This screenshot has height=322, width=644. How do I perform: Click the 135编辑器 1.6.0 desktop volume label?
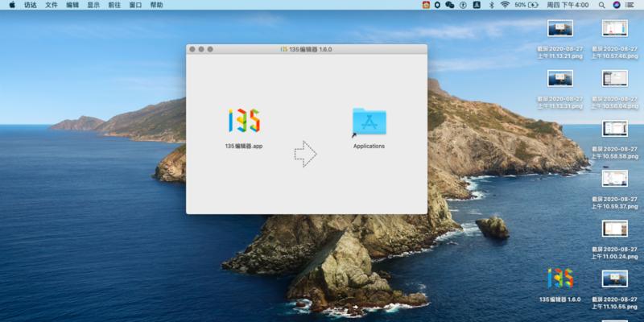560,299
